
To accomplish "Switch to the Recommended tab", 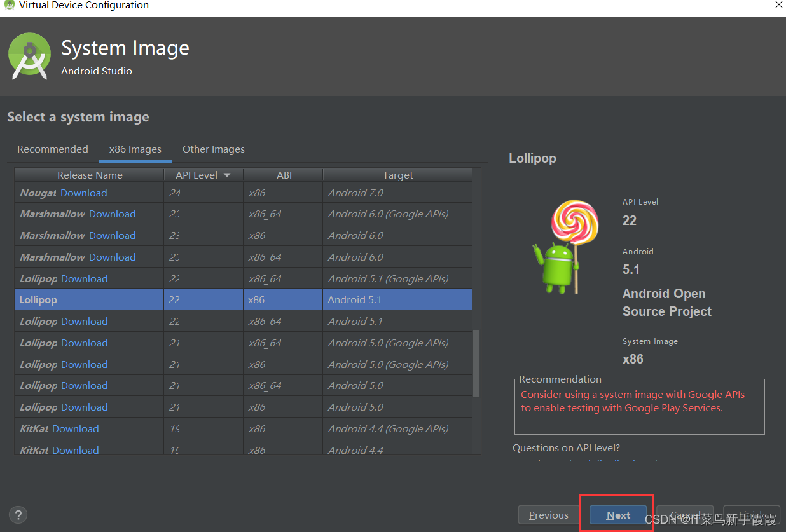I will [x=53, y=149].
